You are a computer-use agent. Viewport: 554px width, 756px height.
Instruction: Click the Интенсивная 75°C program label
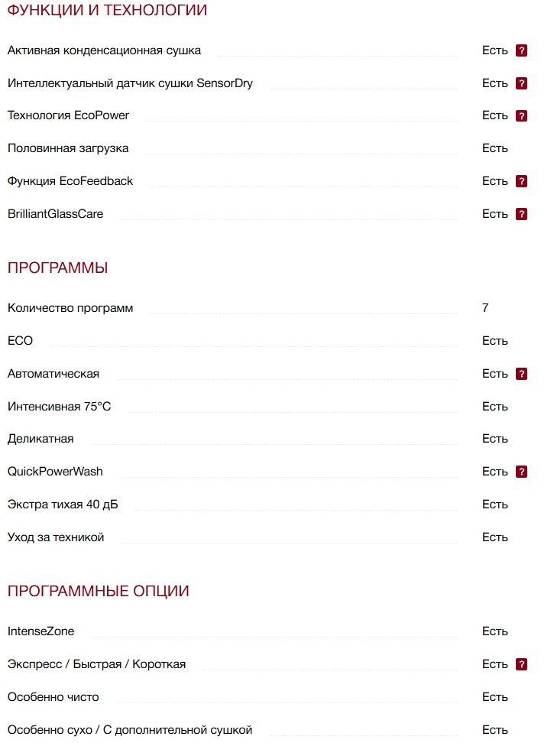point(59,407)
